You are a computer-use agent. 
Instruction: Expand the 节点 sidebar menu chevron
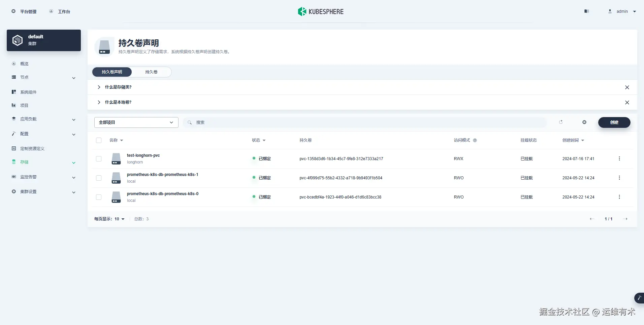point(74,78)
